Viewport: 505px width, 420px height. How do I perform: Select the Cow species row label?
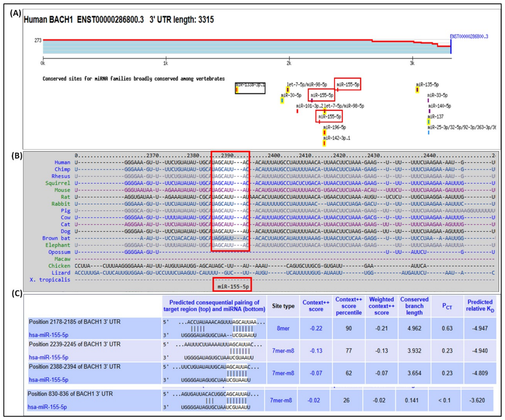click(x=66, y=218)
